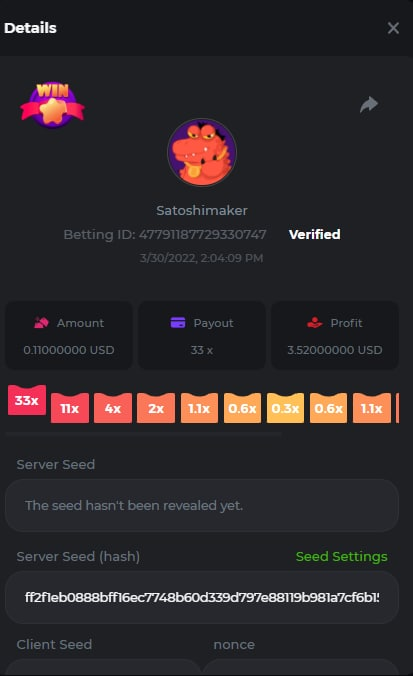Select the 11x multiplier tile
Viewport: 413px width, 676px height.
[x=70, y=408]
